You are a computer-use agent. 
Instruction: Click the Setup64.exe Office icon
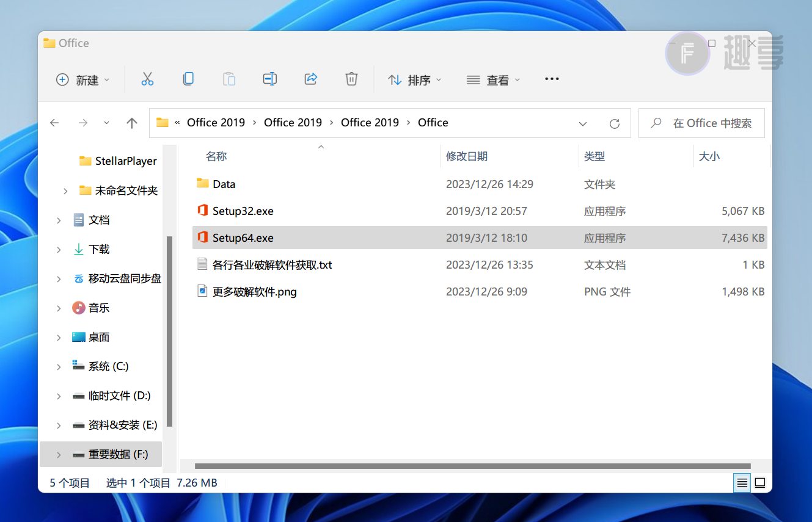click(203, 237)
